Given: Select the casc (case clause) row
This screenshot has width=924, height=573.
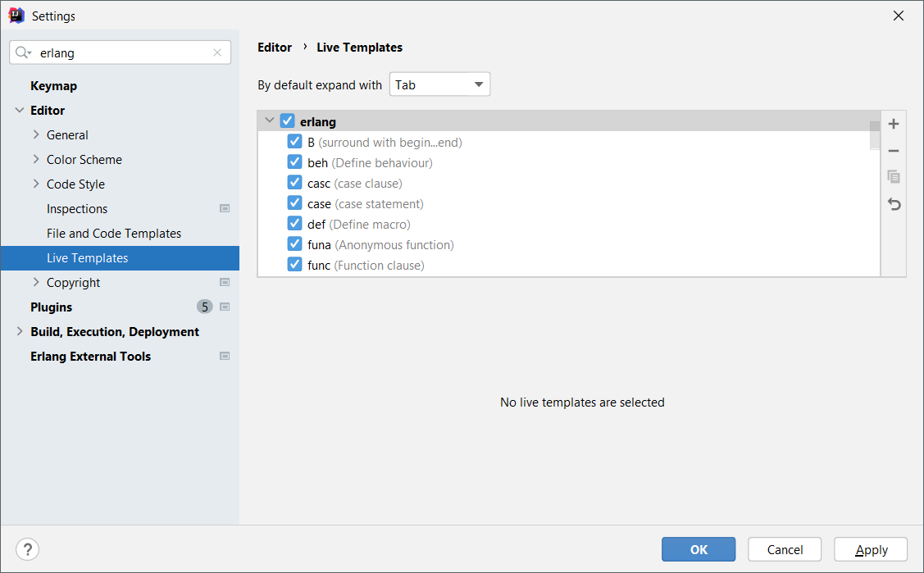Looking at the screenshot, I should (x=569, y=183).
